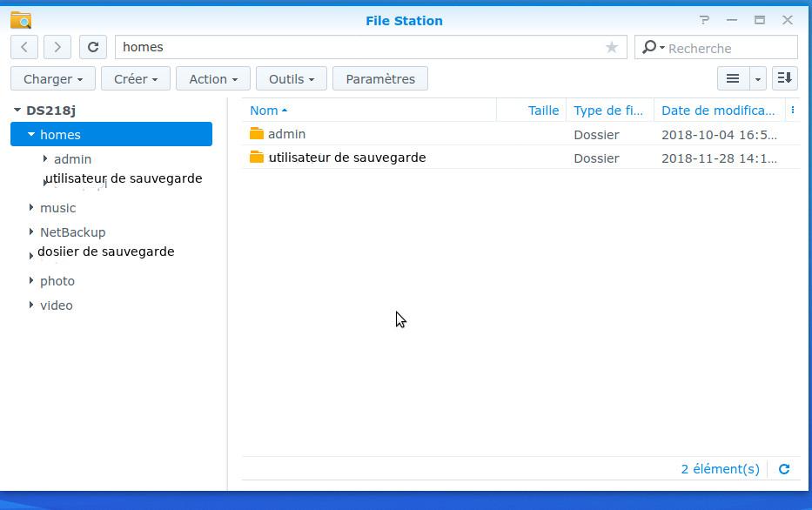
Task: Open the Charger dropdown menu
Action: coord(53,78)
